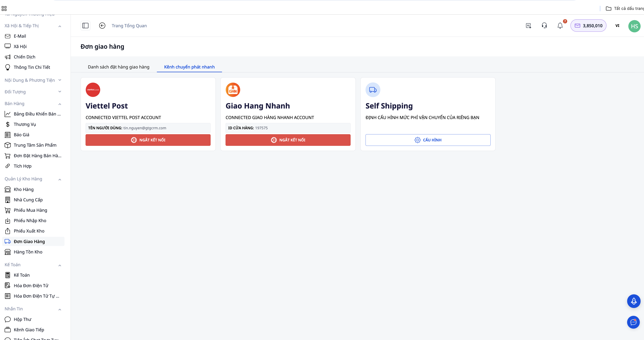This screenshot has height=340, width=644.
Task: Open the AI assistant icon in the header
Action: click(x=529, y=26)
